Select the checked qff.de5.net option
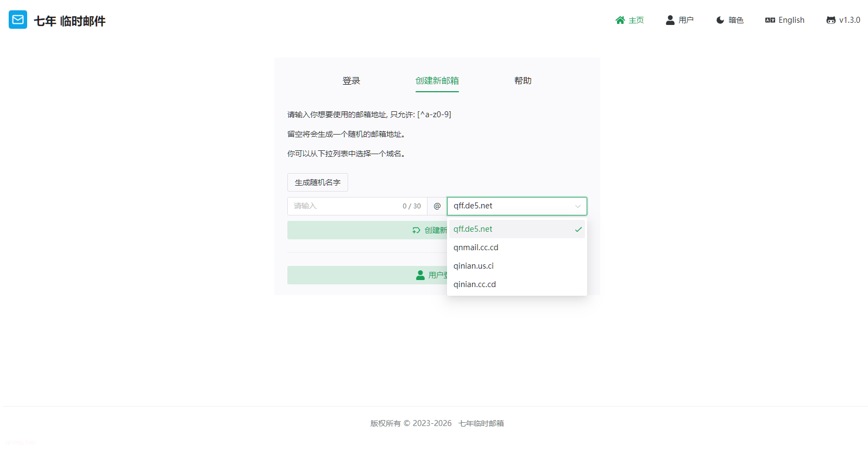 (x=473, y=229)
